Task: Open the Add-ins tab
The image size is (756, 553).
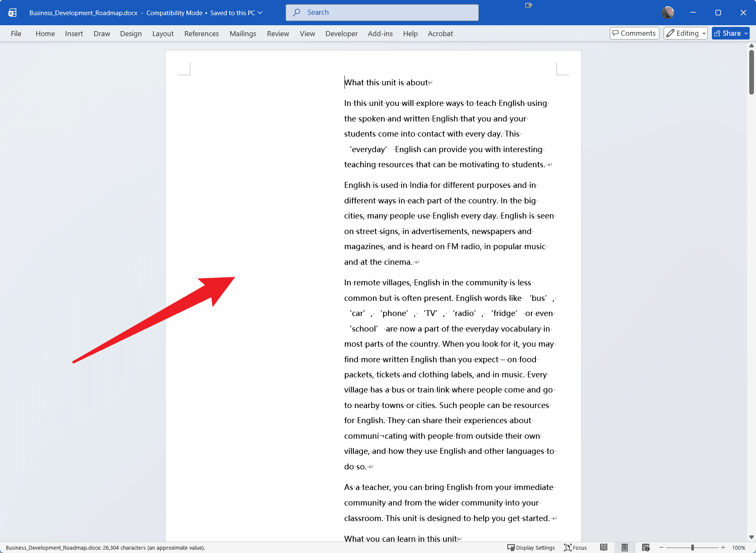Action: click(x=380, y=34)
